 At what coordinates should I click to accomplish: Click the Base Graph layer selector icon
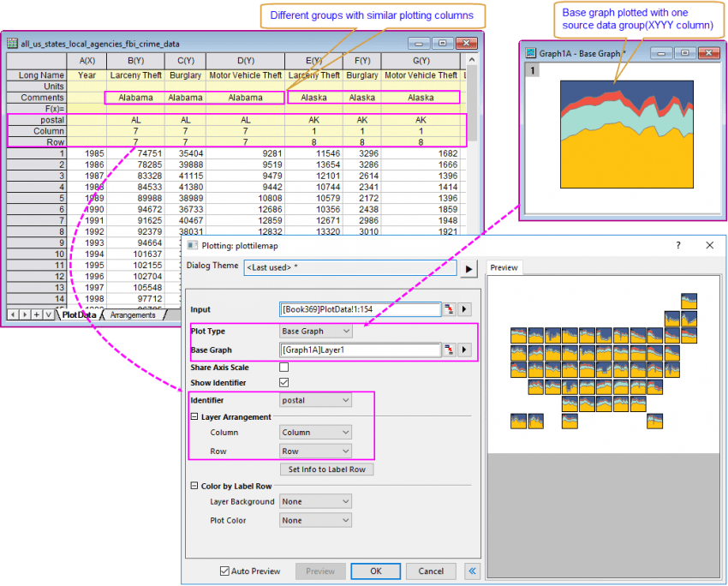pyautogui.click(x=449, y=350)
